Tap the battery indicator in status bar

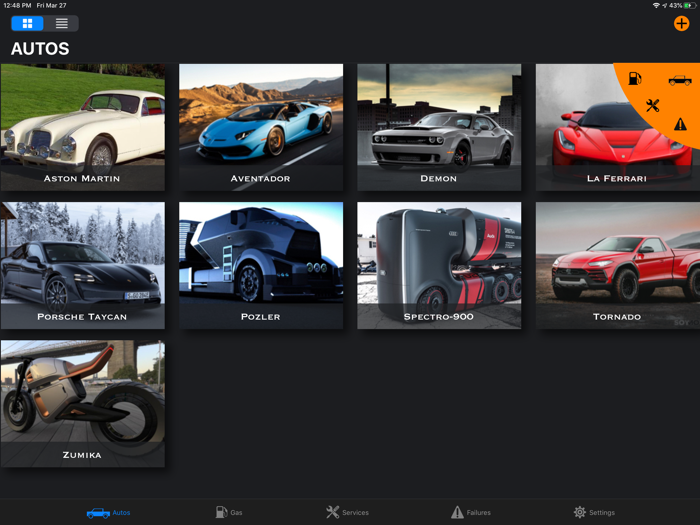[x=690, y=5]
